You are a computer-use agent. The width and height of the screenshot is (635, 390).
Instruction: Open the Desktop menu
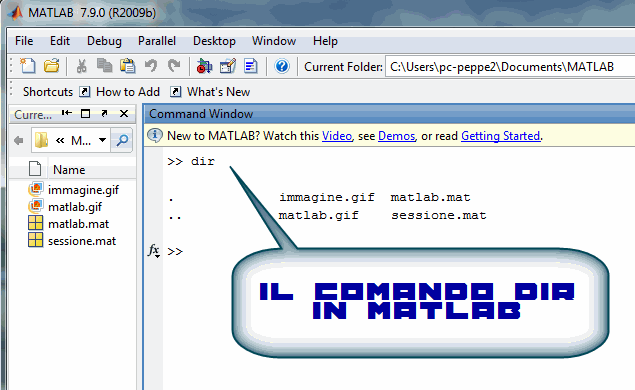coord(214,41)
